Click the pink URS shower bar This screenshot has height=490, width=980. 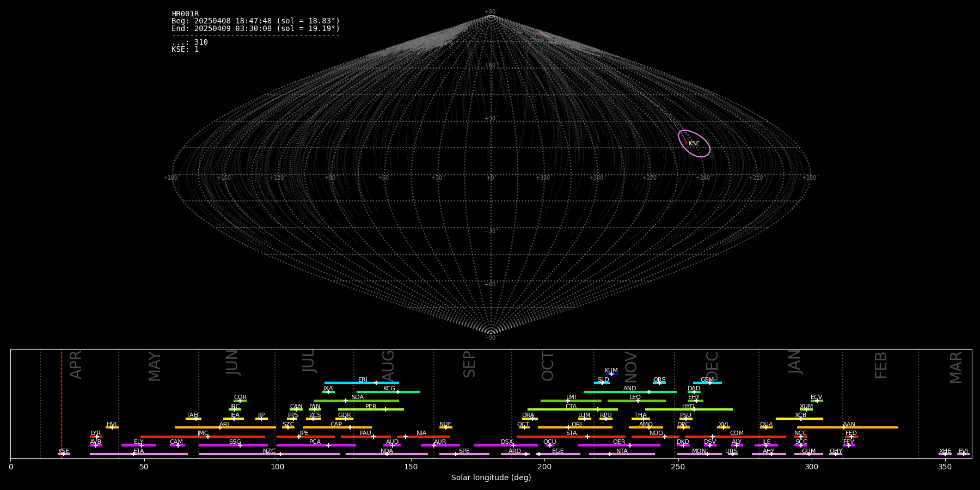pyautogui.click(x=732, y=454)
